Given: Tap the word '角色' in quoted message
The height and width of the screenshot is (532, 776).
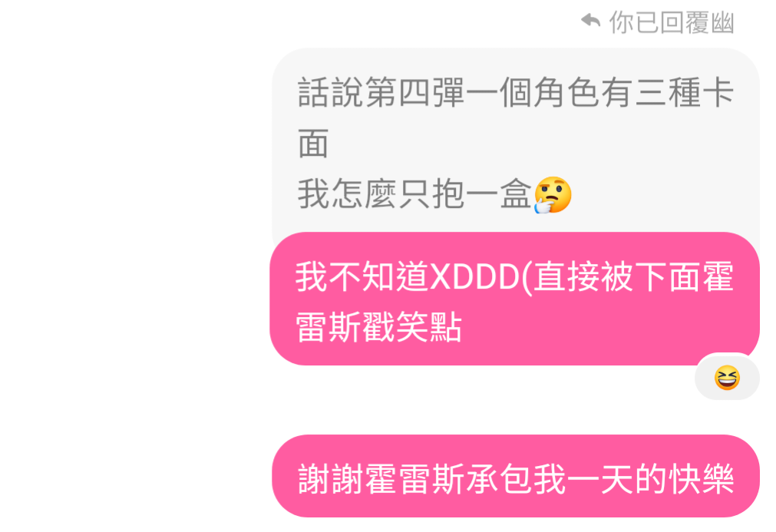Looking at the screenshot, I should click(567, 93).
